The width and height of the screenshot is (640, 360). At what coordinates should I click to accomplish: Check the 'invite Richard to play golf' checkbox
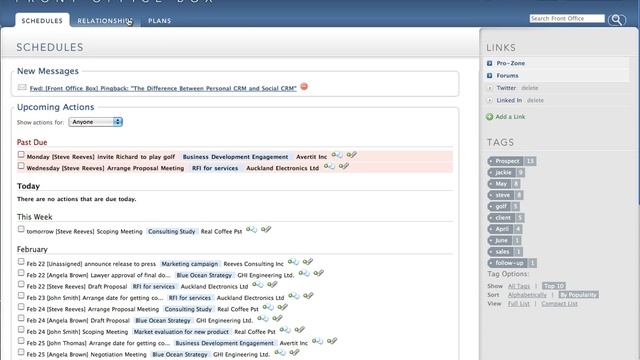click(21, 155)
